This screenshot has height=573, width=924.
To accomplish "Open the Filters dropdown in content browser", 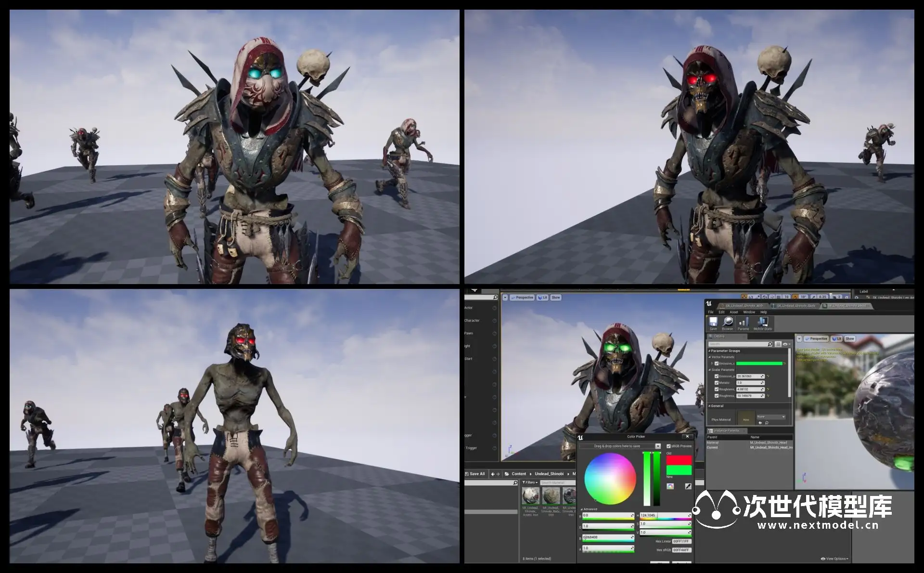I will click(530, 482).
